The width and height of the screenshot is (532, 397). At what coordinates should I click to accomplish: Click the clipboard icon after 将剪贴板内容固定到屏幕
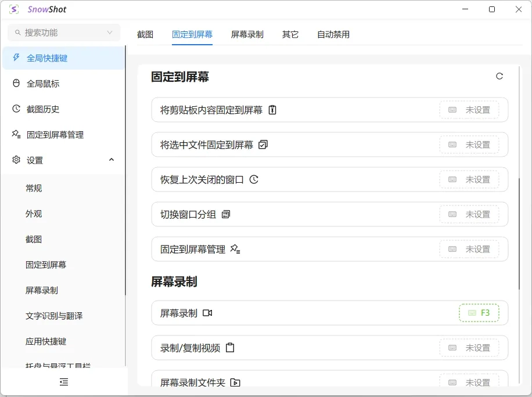272,110
